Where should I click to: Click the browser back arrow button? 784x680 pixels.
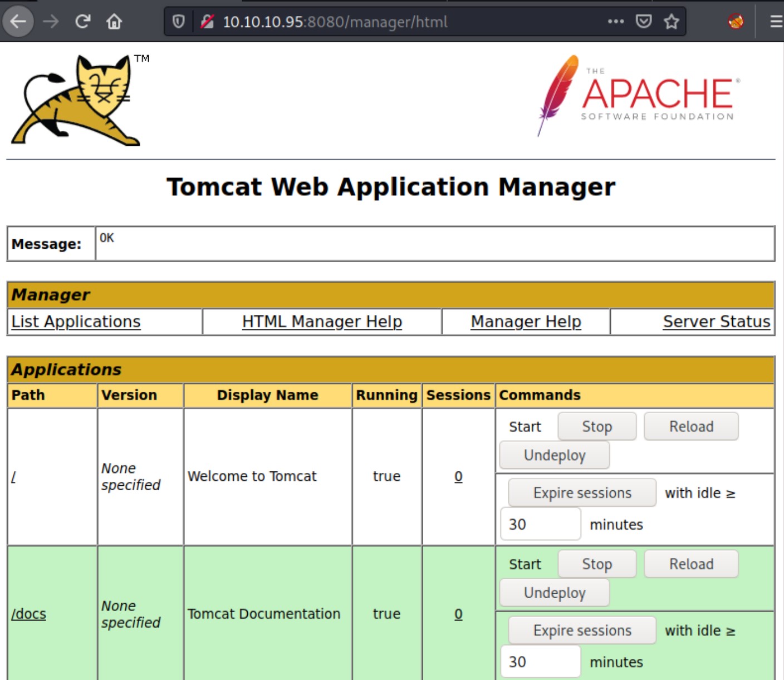pos(18,22)
